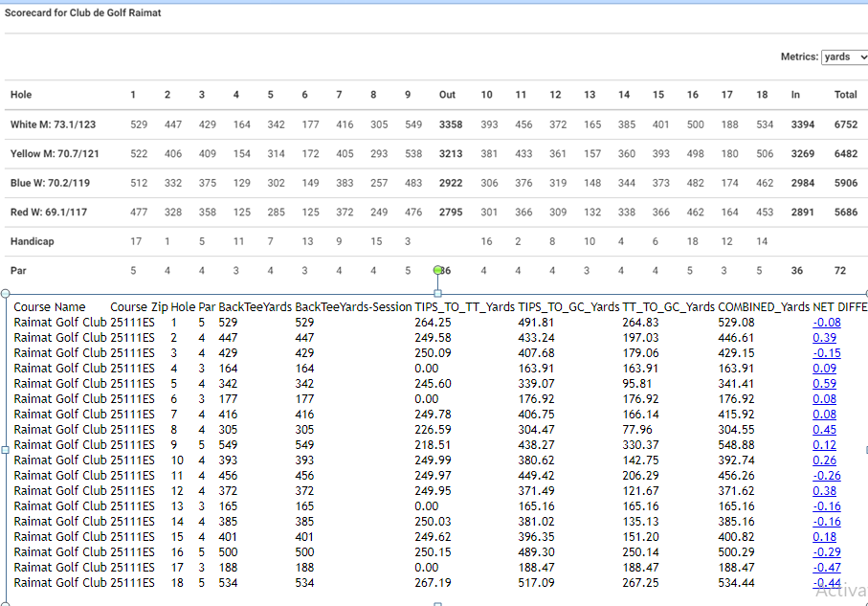Viewport: 868px width, 606px height.
Task: Select the green rotation handle above the table image
Action: [438, 270]
